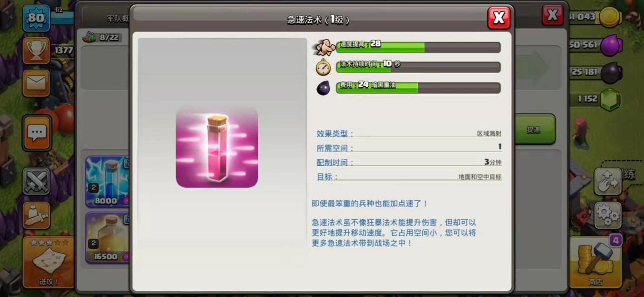Image resolution: width=644 pixels, height=297 pixels.
Task: Click the dark elixir resource icon
Action: (x=611, y=73)
